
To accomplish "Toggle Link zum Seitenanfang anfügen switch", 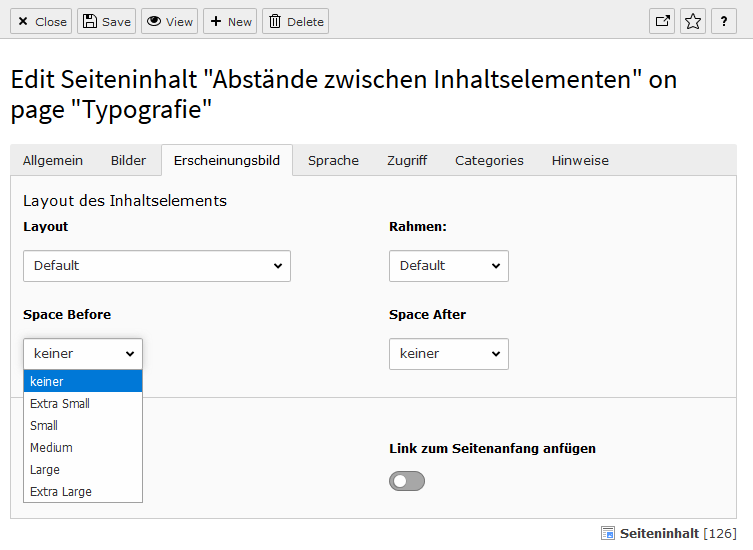I will (407, 481).
